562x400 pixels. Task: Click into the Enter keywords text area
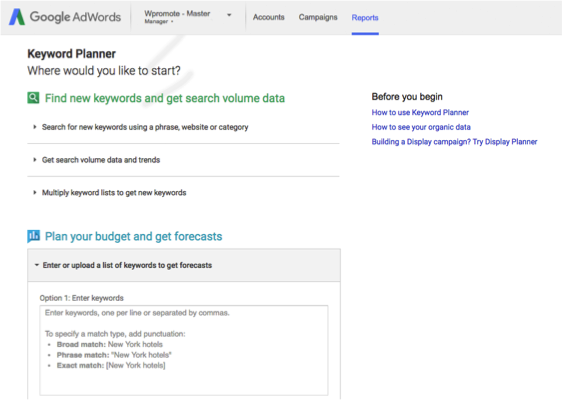pyautogui.click(x=184, y=350)
